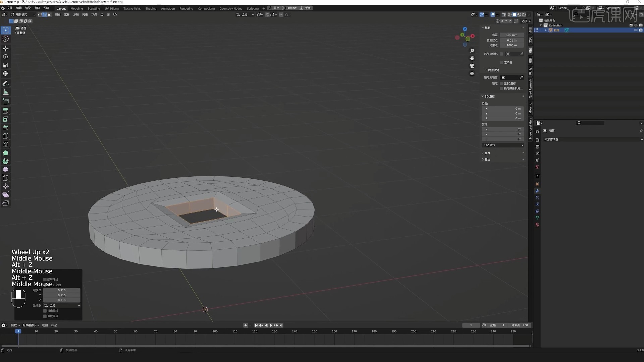The image size is (644, 362).
Task: Click the pan view hand gizmo
Action: pos(472,58)
